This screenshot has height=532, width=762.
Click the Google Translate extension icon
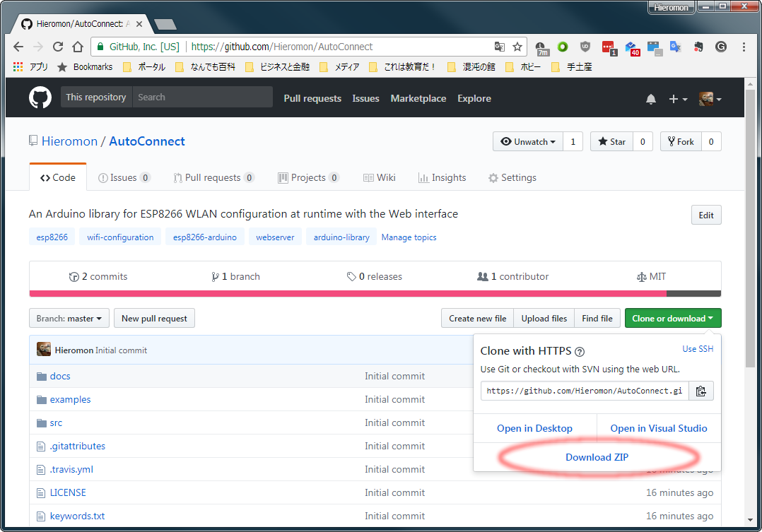676,47
